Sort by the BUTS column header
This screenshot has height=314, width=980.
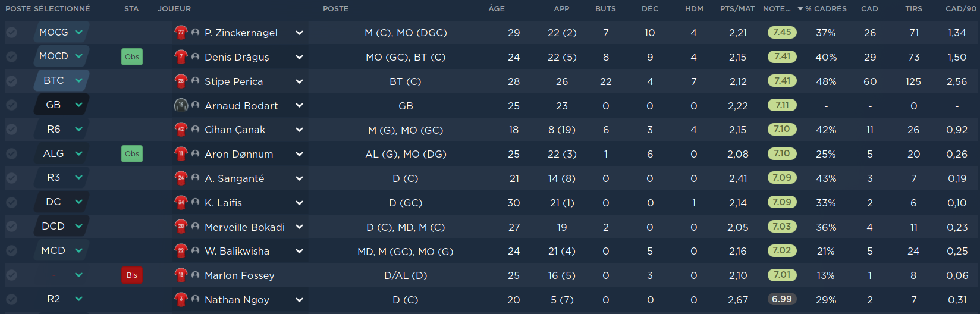(605, 8)
